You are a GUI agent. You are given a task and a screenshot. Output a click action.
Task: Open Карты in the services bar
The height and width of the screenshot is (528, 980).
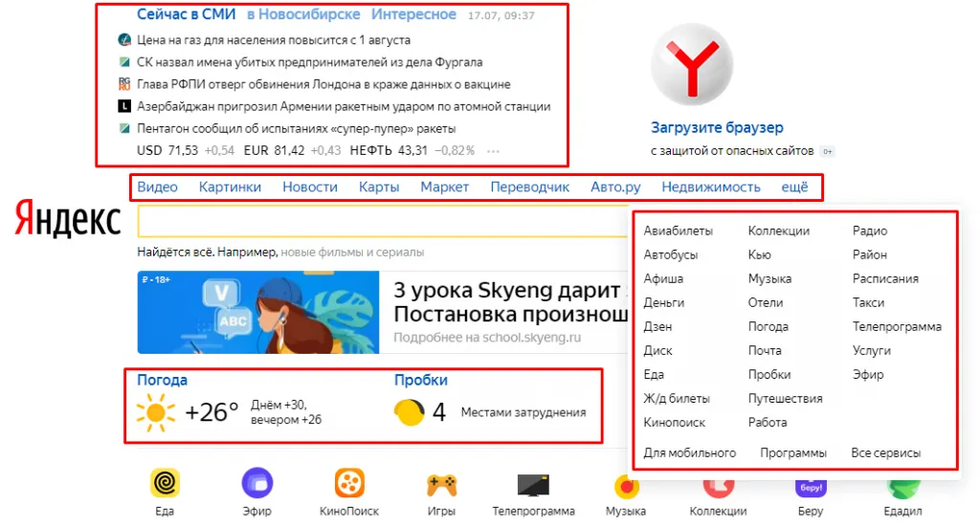[379, 187]
